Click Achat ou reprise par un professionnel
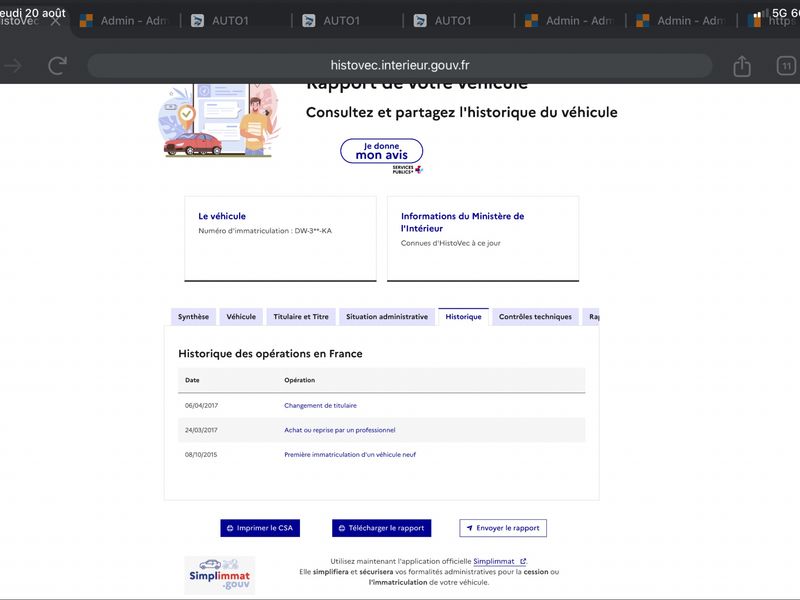This screenshot has height=600, width=800. 340,430
